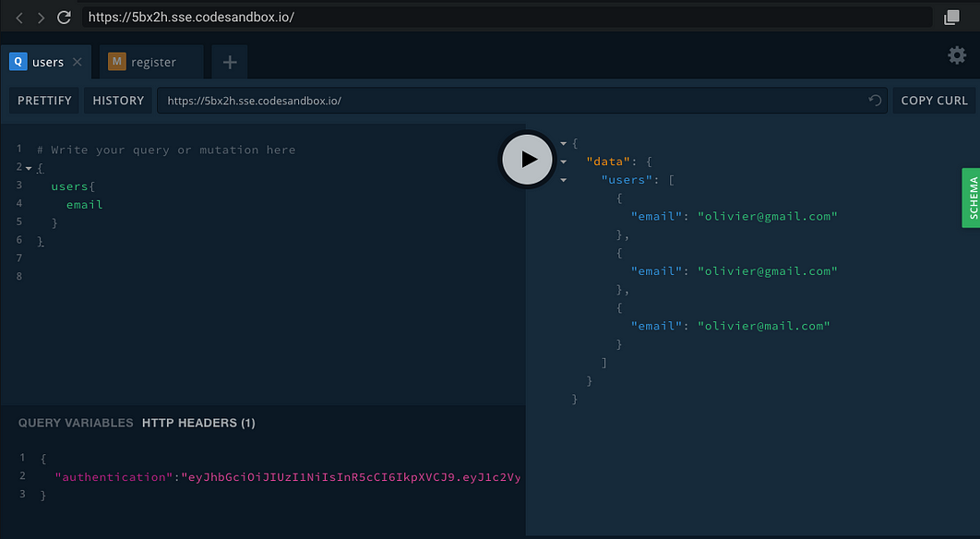Viewport: 980px width, 539px height.
Task: Click line number 8 in the query editor
Action: coord(19,276)
